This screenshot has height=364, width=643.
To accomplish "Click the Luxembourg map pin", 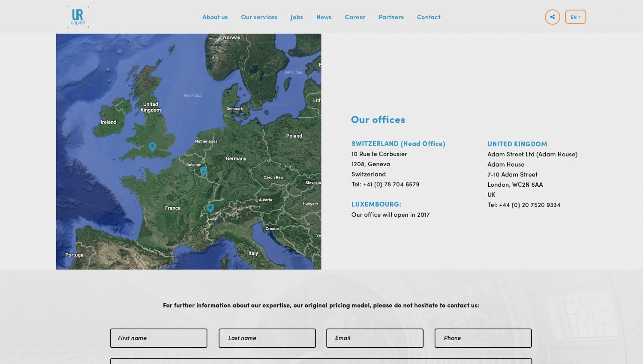I will 204,171.
